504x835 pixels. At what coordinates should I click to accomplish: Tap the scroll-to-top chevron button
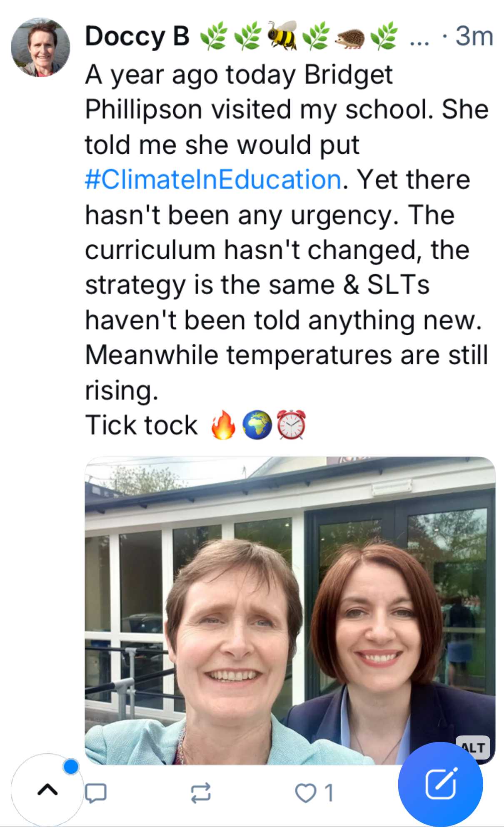(x=47, y=790)
